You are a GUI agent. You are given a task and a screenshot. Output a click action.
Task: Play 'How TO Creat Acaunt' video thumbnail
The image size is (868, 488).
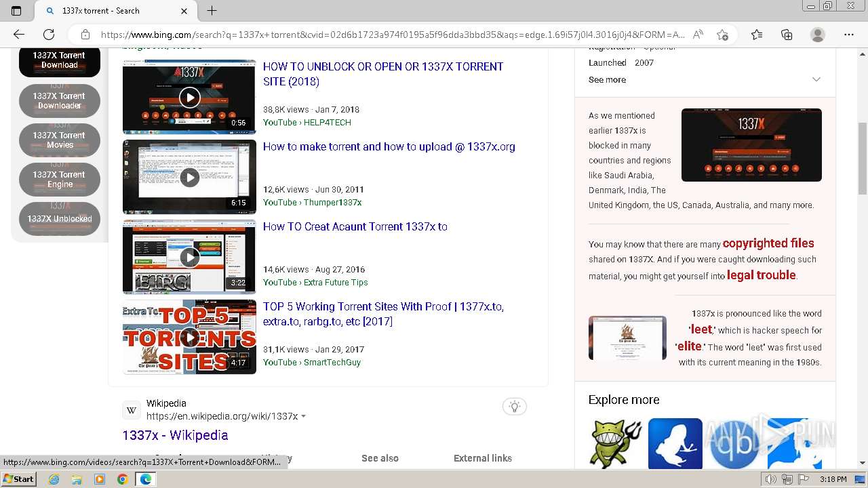(189, 257)
